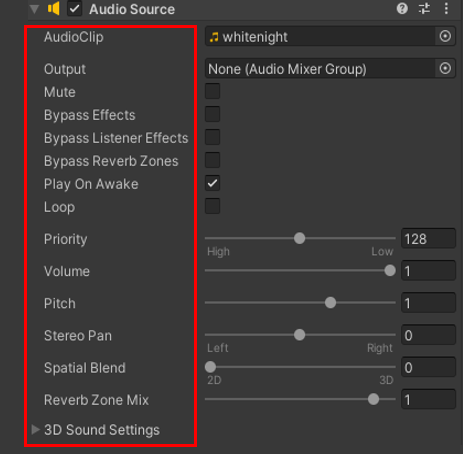The height and width of the screenshot is (454, 463).
Task: Click the Priority slider handle
Action: [300, 238]
